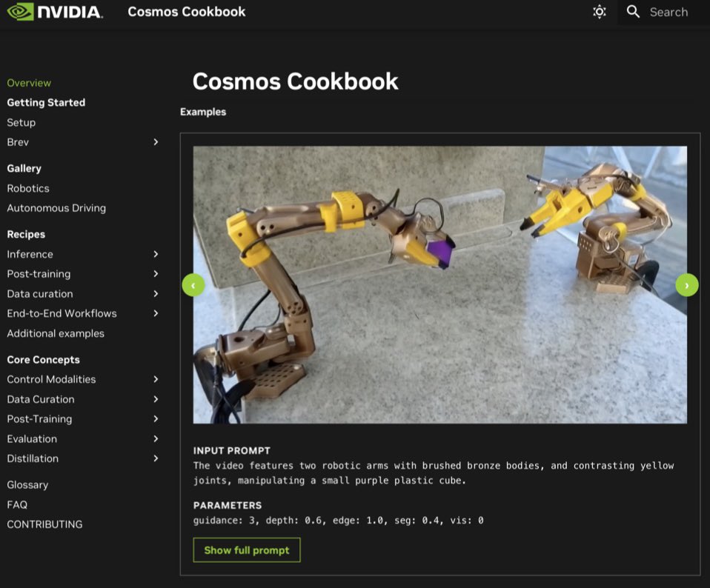Image resolution: width=710 pixels, height=588 pixels.
Task: Open the Setup page
Action: [21, 123]
